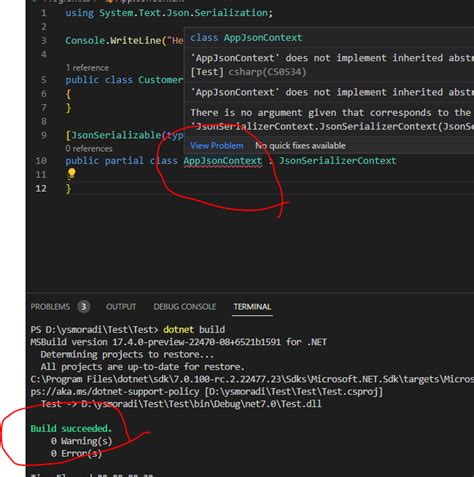Click the 'dotnet build' command in terminal
474x477 pixels.
(194, 330)
